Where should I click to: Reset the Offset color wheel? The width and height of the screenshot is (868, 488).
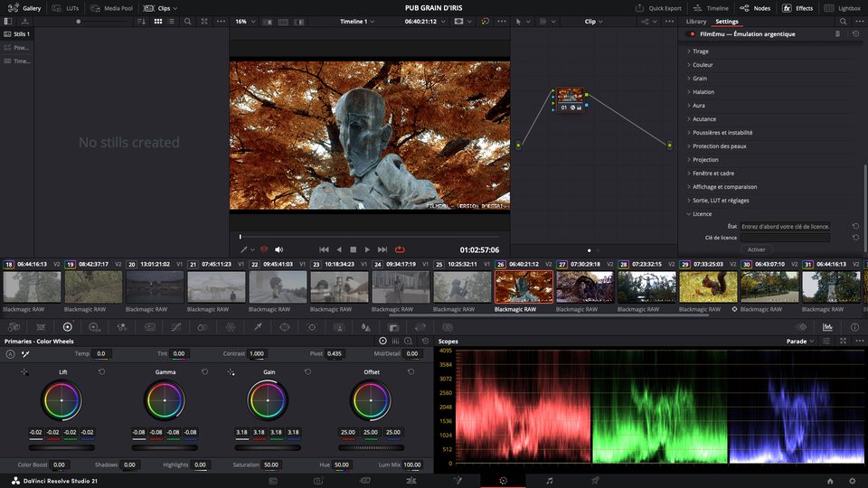[410, 371]
